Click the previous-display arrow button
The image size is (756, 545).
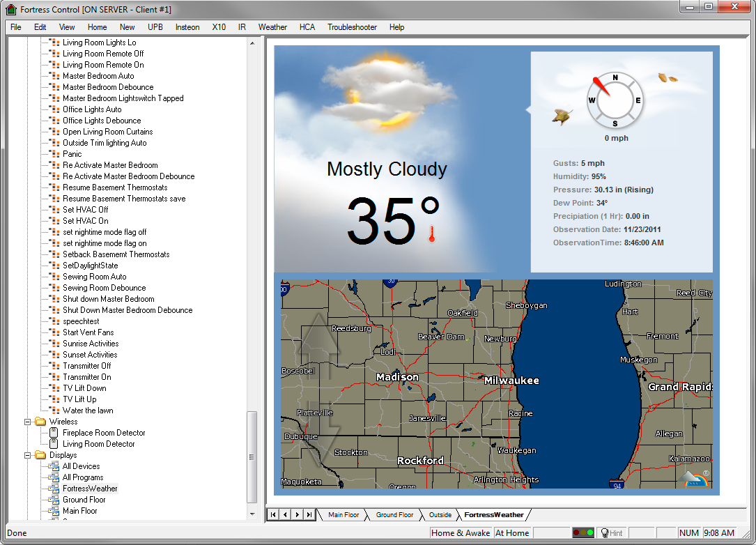point(284,514)
